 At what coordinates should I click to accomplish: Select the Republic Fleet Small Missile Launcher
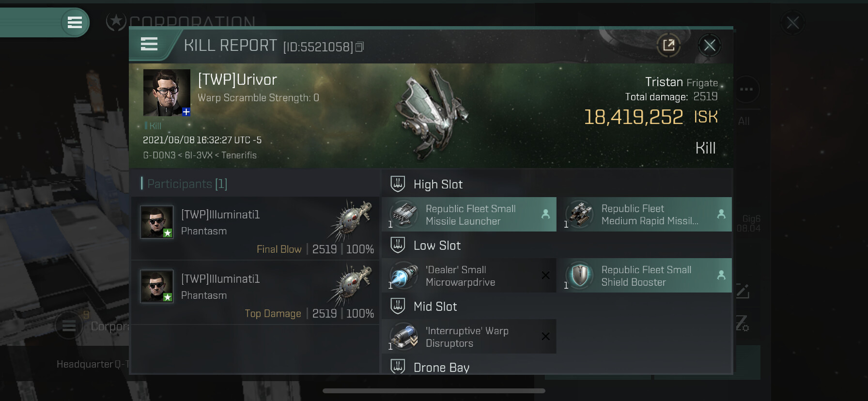click(x=469, y=215)
